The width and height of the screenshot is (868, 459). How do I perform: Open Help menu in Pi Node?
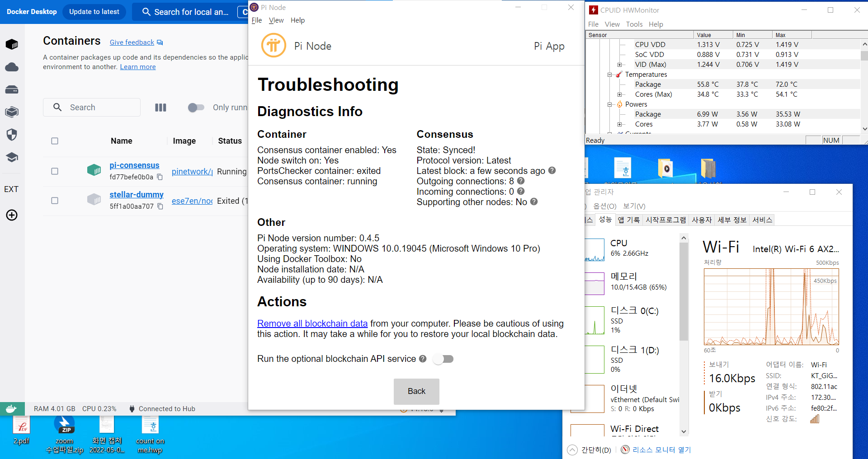tap(297, 20)
